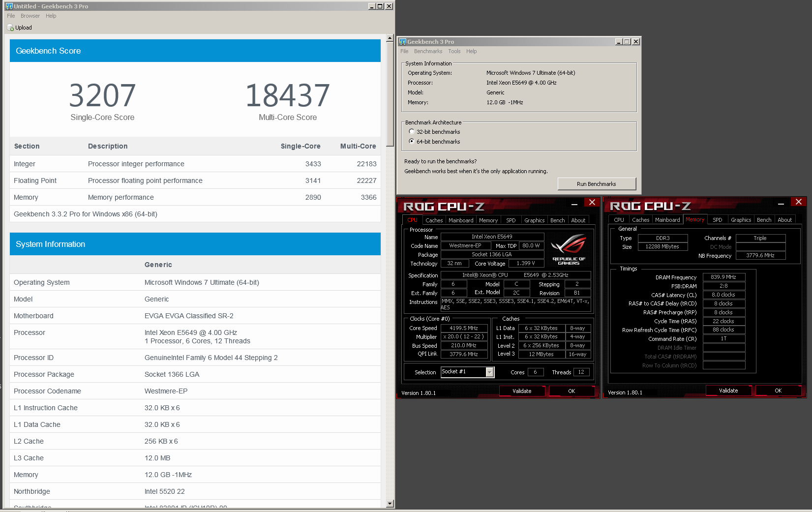This screenshot has width=812, height=512.
Task: Open Benchmarks menu in Geekbench 3 Pro launcher
Action: click(x=428, y=51)
